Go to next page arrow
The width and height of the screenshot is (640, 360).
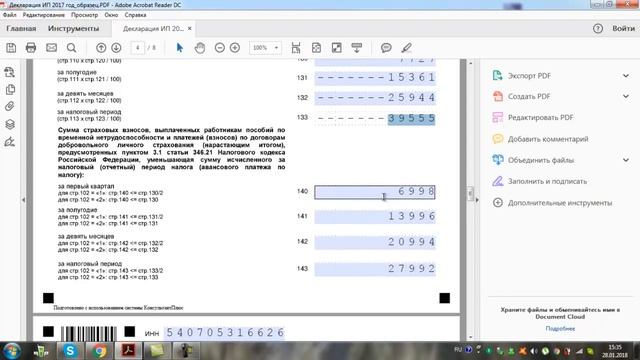tap(116, 48)
